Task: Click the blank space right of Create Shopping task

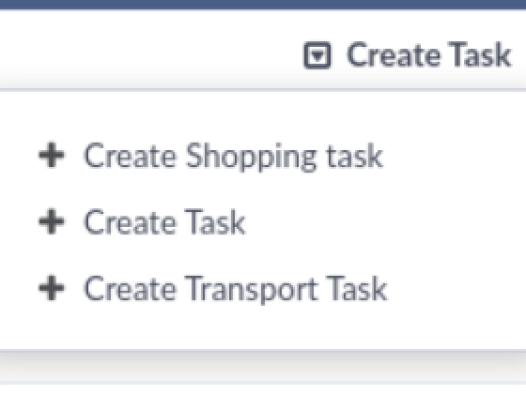Action: tap(455, 156)
